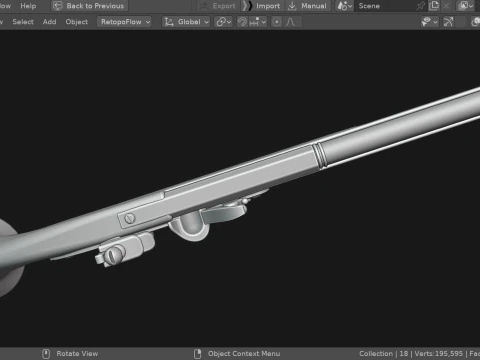This screenshot has height=360, width=480.
Task: Click the 'Collection | 18' status text
Action: (x=384, y=354)
